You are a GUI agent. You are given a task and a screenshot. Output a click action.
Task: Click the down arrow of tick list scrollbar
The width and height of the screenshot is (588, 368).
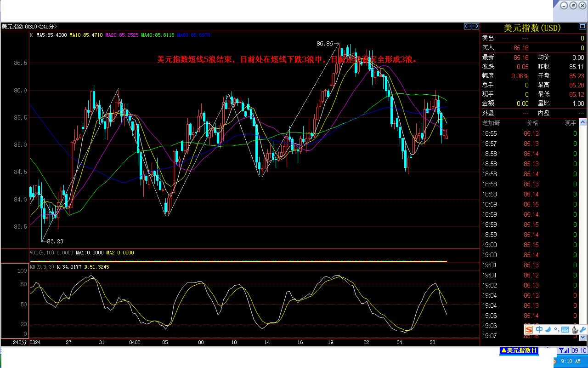(x=583, y=337)
